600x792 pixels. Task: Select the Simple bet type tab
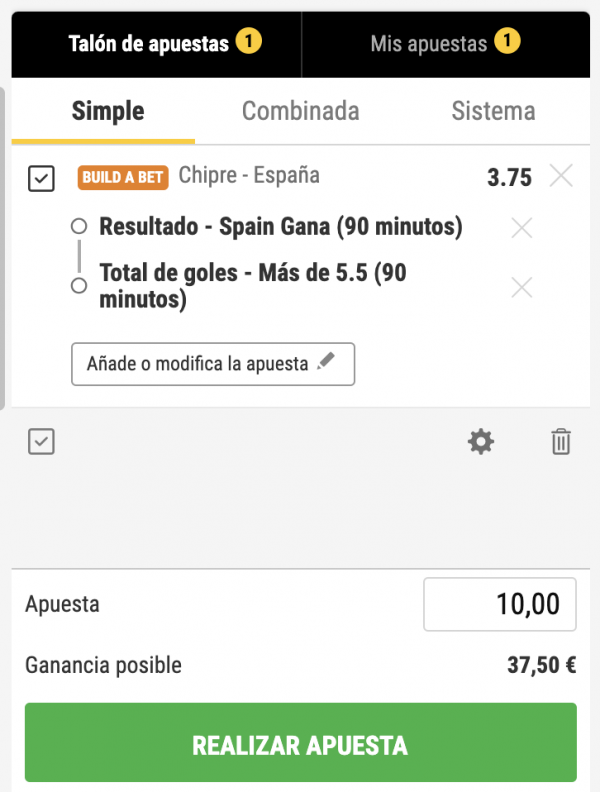pos(108,111)
